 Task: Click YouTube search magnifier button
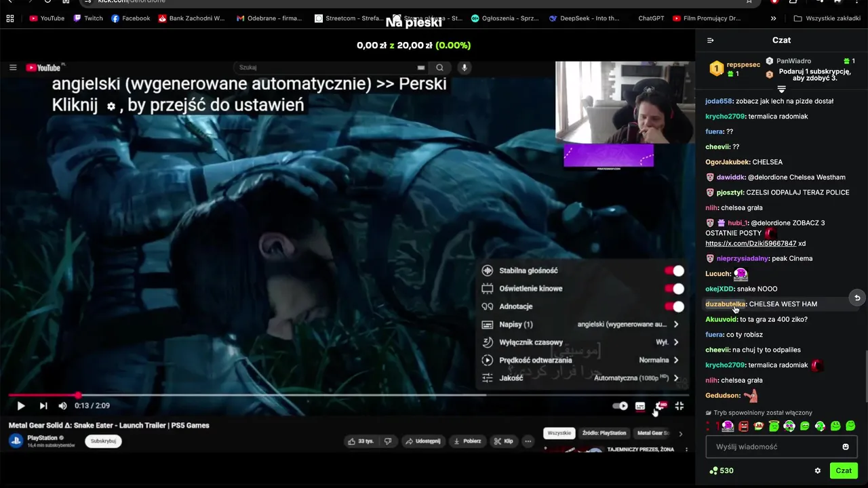(x=439, y=67)
